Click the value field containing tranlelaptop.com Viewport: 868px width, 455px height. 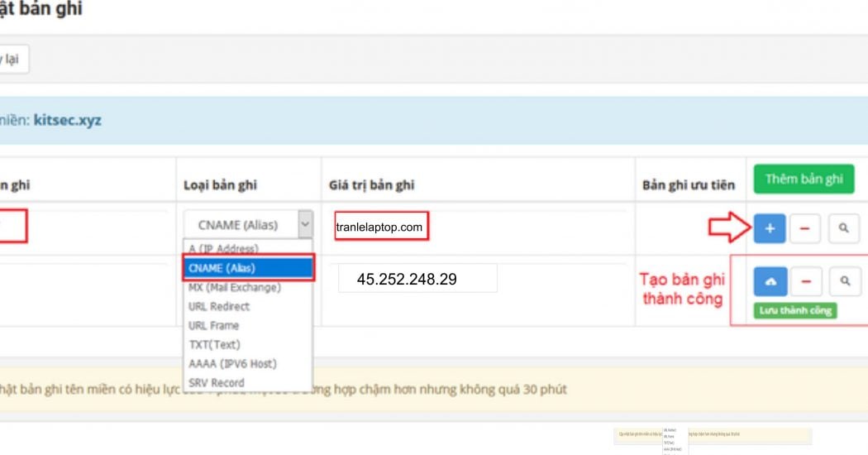coord(381,226)
